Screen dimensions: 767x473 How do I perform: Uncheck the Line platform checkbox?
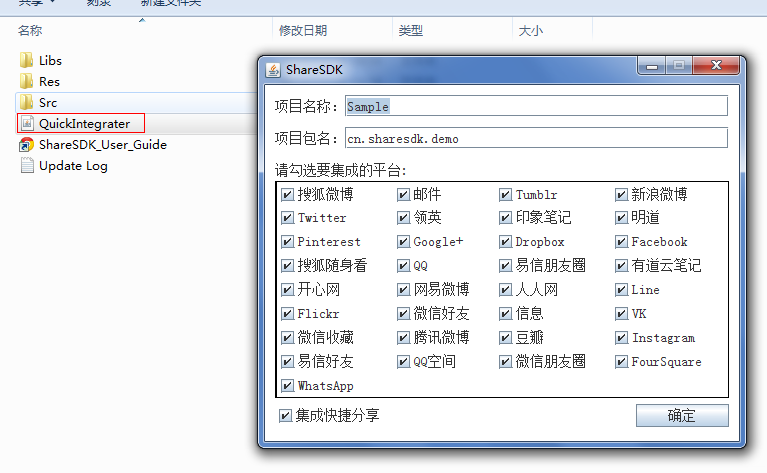click(x=621, y=290)
